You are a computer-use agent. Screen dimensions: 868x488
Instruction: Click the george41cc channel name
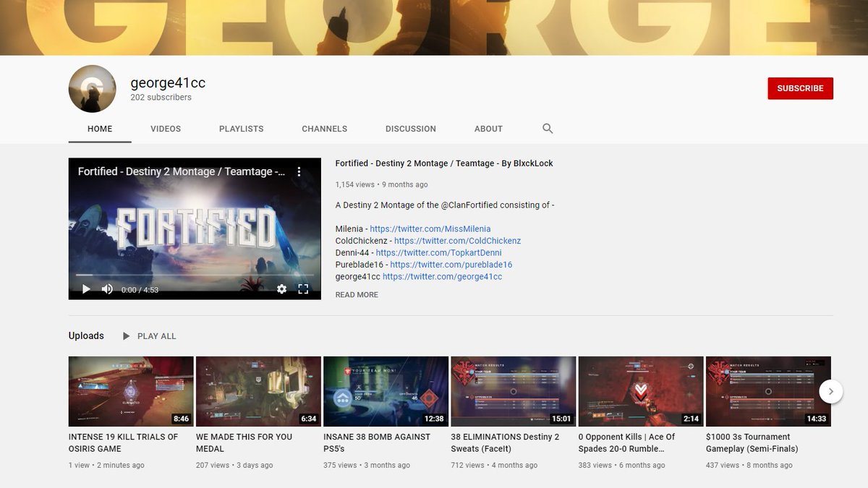click(168, 83)
